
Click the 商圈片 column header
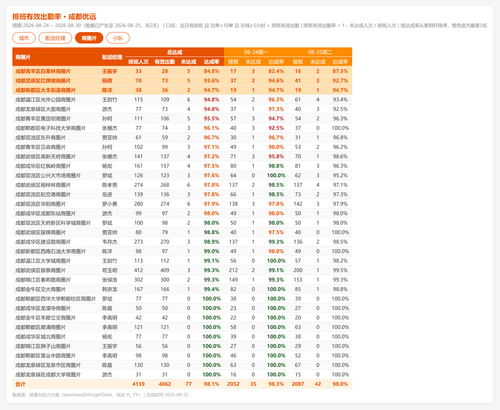[x=23, y=57]
